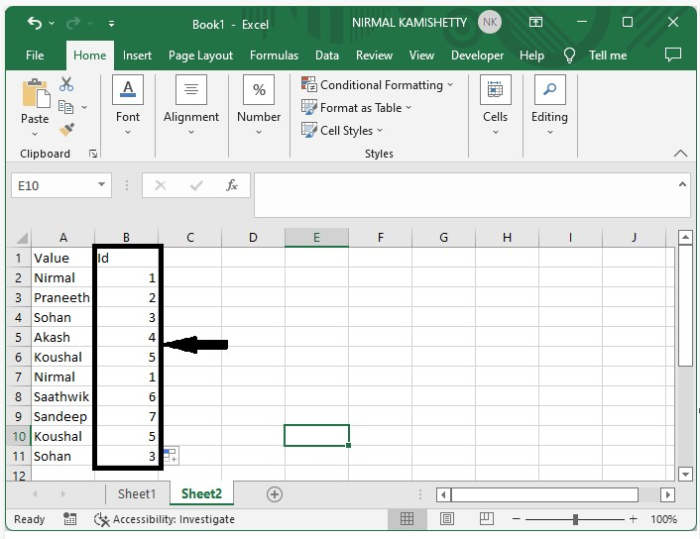
Task: Switch to Page Layout view
Action: coord(447,519)
